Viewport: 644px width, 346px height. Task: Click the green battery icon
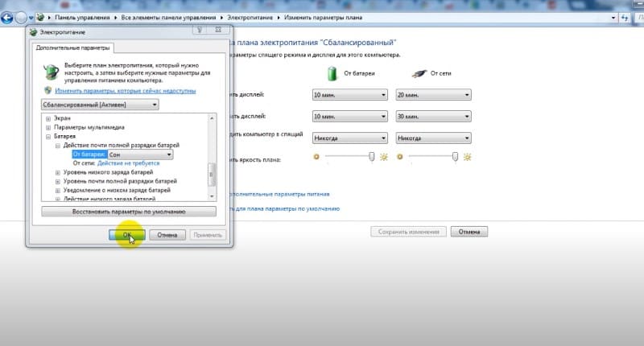331,73
